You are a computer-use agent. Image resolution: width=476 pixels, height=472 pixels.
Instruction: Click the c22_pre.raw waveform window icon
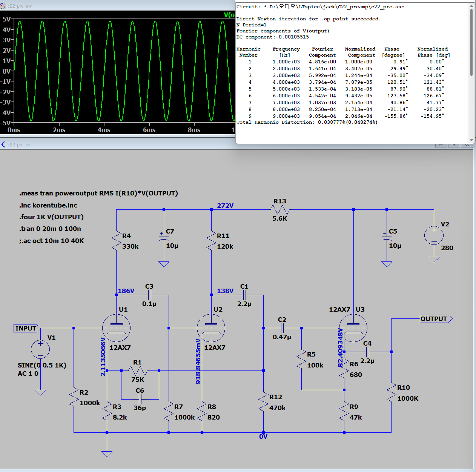3,6
